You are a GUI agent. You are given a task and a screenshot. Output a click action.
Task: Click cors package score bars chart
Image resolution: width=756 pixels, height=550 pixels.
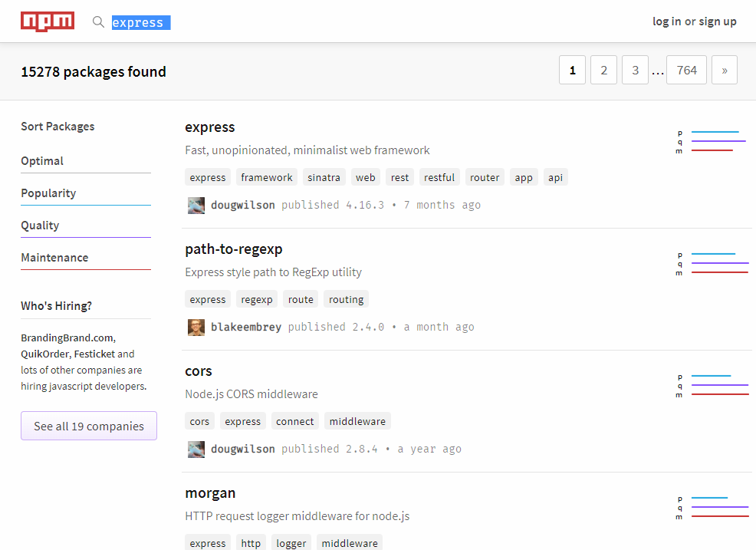click(712, 386)
